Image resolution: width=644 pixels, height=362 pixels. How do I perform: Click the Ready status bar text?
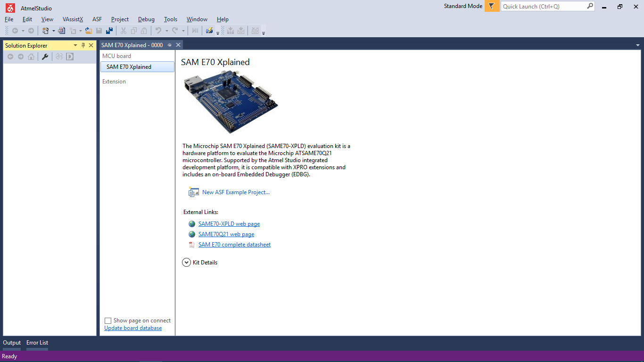click(x=9, y=356)
